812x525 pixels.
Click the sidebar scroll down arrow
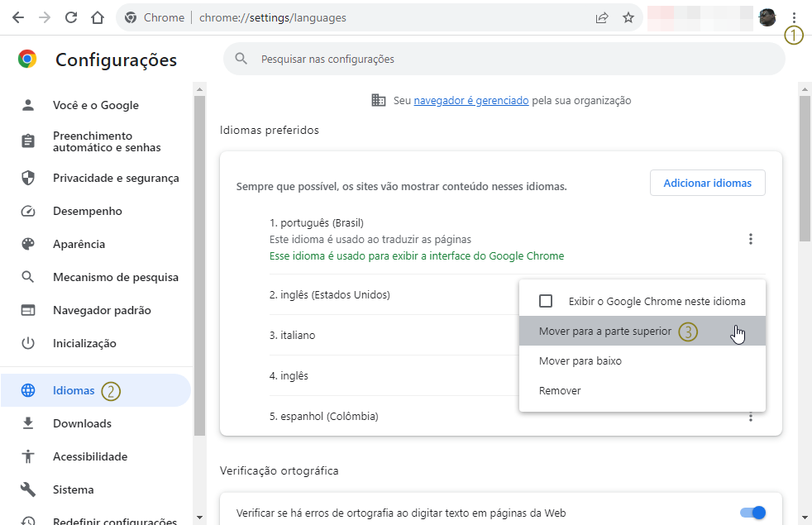point(200,518)
